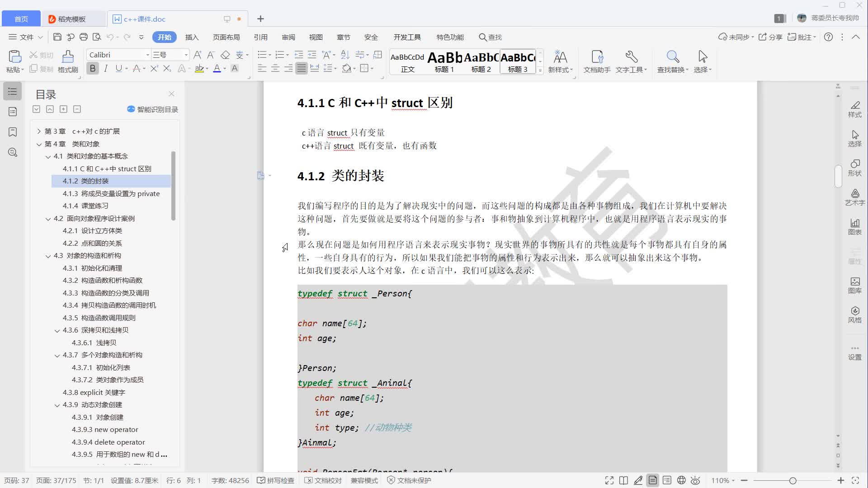Select 4.1.3 将成员变量设置为 private in outline

pyautogui.click(x=111, y=193)
